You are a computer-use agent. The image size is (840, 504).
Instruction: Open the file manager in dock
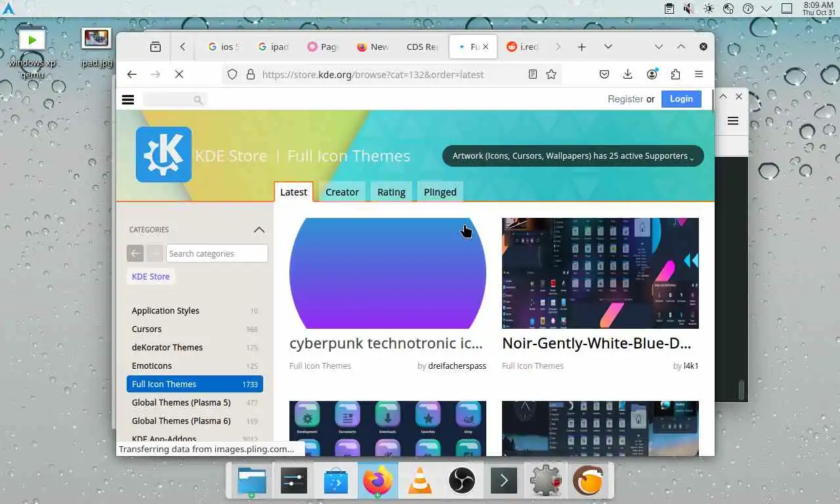pyautogui.click(x=252, y=481)
